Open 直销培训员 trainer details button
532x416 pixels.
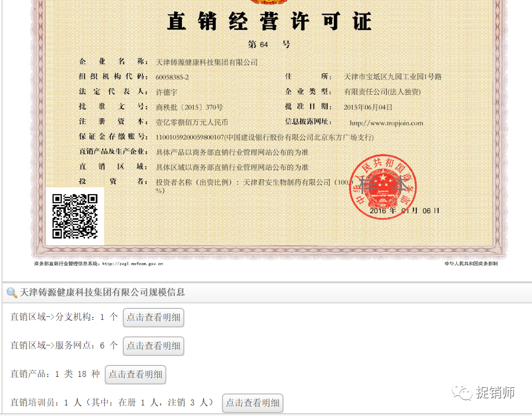(252, 403)
